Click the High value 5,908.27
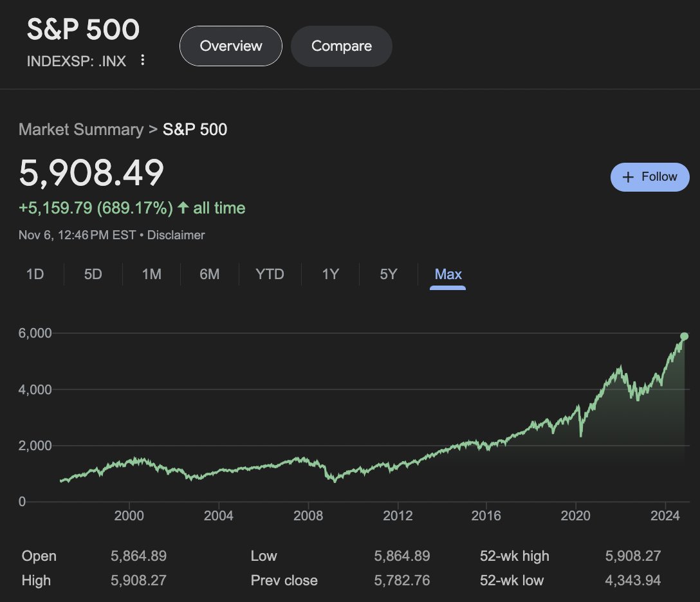700x602 pixels. click(x=138, y=580)
